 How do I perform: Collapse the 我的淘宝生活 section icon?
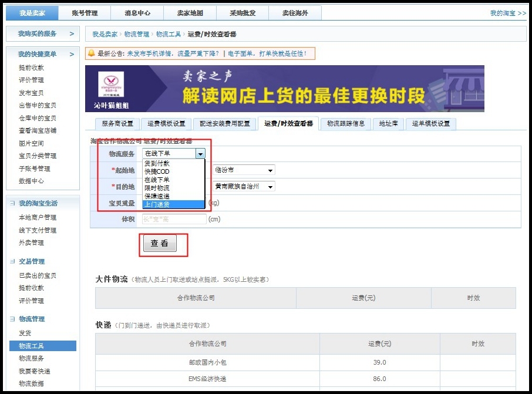(x=12, y=203)
